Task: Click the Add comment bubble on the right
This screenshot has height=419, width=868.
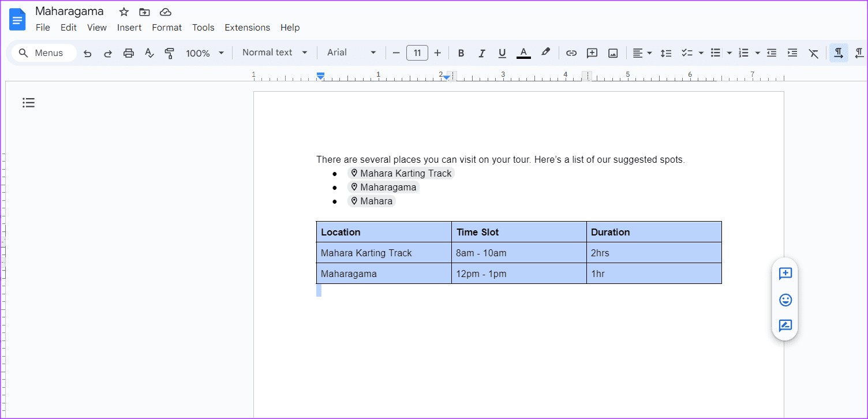Action: [x=785, y=274]
